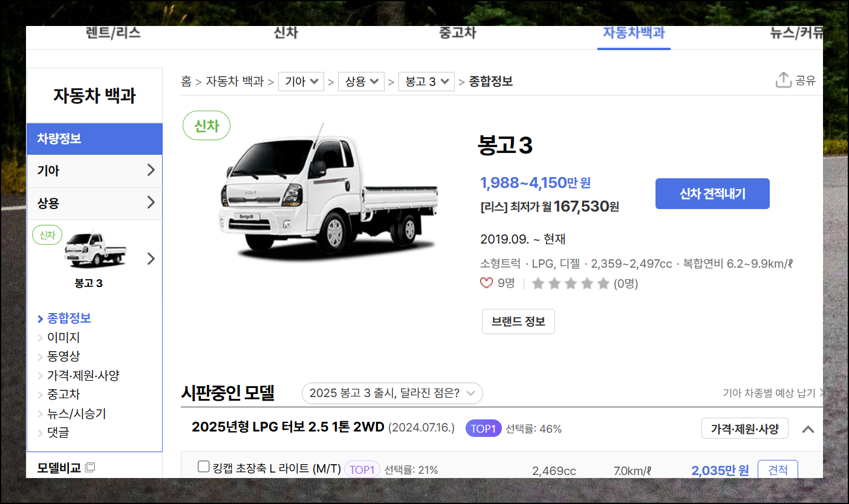
Task: Open the 상용 breadcrumb dropdown
Action: click(361, 82)
